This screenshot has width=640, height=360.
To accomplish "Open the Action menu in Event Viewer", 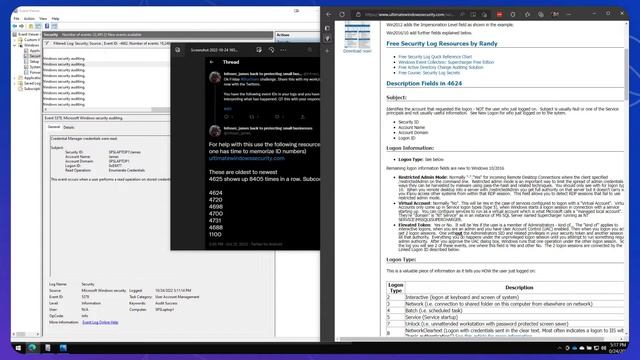I will pos(29,19).
